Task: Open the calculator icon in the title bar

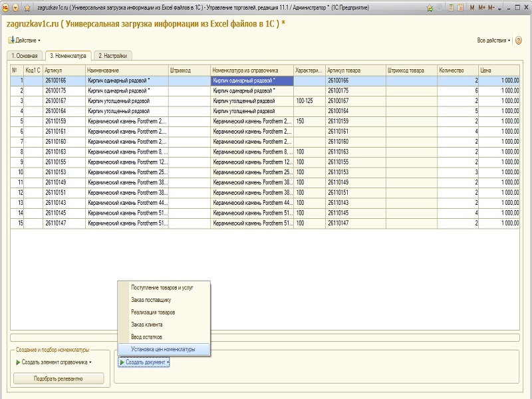Action: coord(451,8)
